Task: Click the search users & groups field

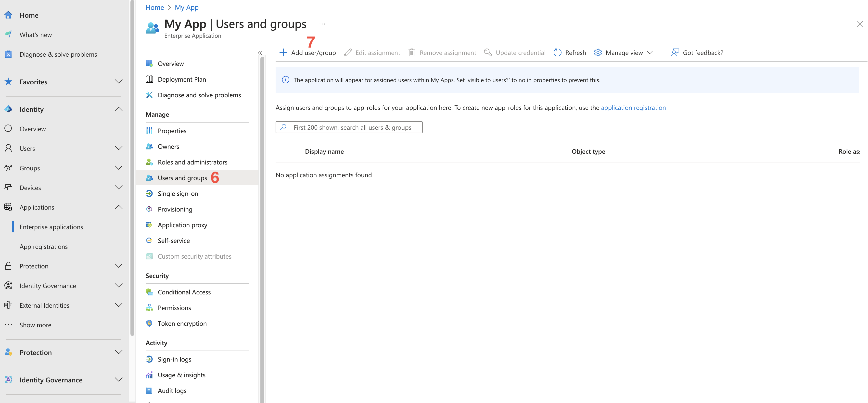Action: [352, 127]
